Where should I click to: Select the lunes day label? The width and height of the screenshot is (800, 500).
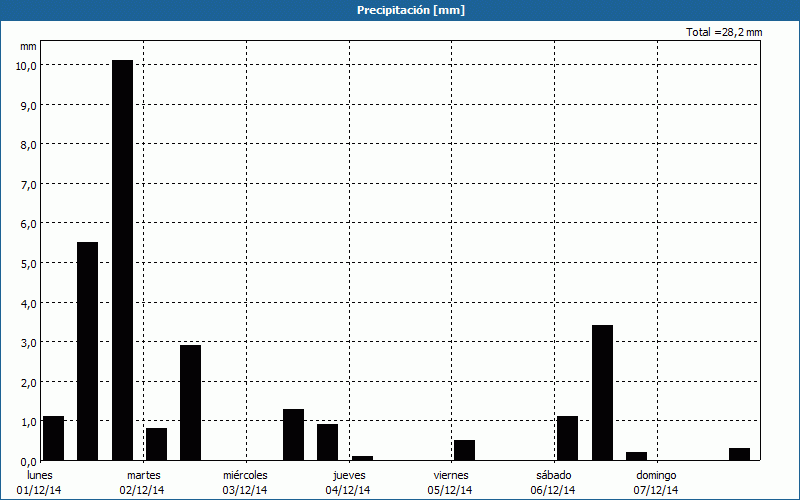[39, 475]
